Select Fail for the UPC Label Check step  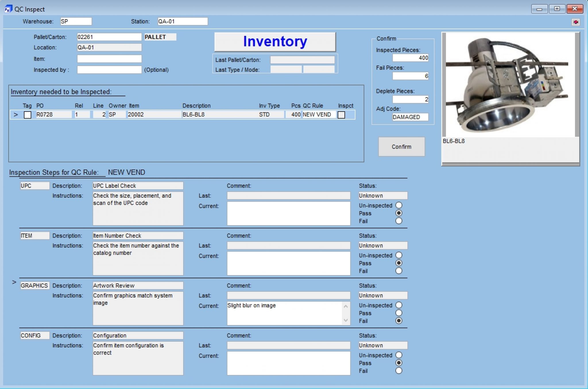click(399, 221)
